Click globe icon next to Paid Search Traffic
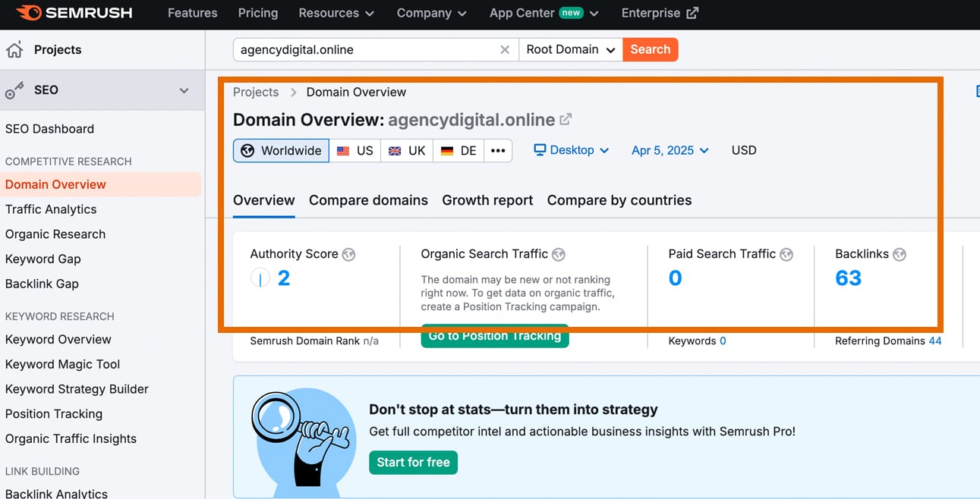The height and width of the screenshot is (499, 980). click(x=786, y=255)
